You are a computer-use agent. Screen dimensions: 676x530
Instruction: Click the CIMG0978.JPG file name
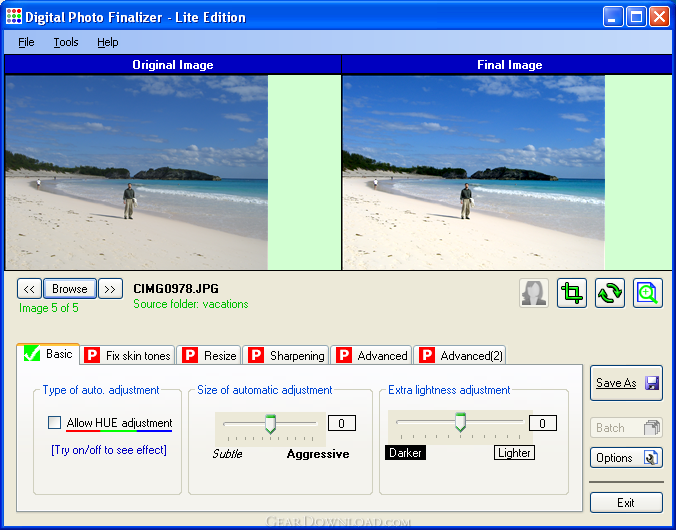176,289
